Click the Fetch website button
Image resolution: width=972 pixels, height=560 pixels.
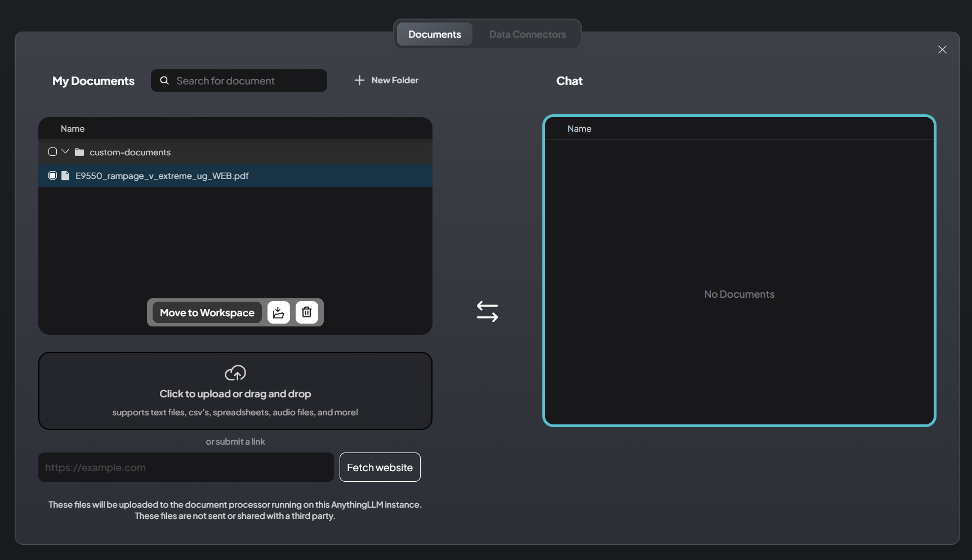(x=380, y=467)
